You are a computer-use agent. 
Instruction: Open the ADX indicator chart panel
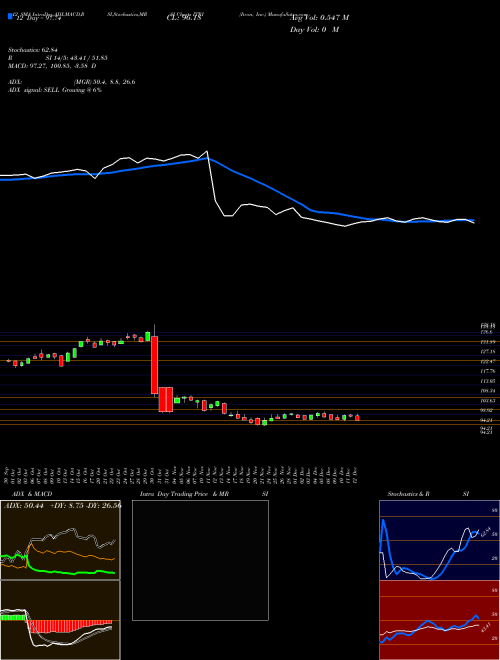(60, 540)
